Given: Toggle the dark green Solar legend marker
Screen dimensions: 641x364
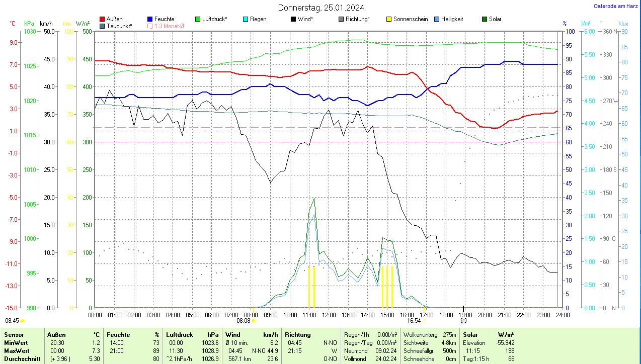Looking at the screenshot, I should pos(485,19).
